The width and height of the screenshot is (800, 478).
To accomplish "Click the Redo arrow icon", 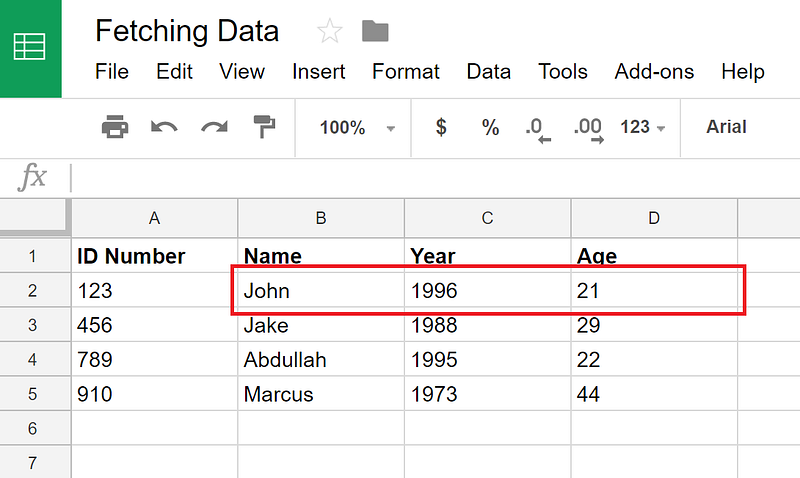I will point(214,128).
